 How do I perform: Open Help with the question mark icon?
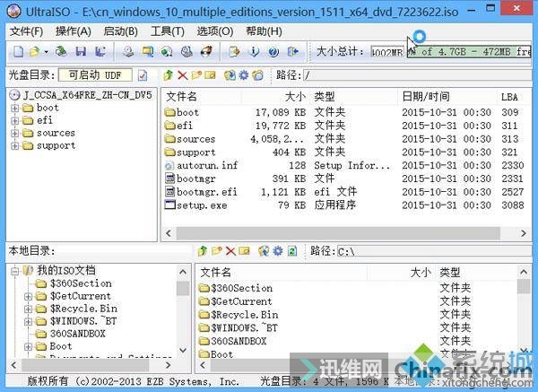[273, 52]
